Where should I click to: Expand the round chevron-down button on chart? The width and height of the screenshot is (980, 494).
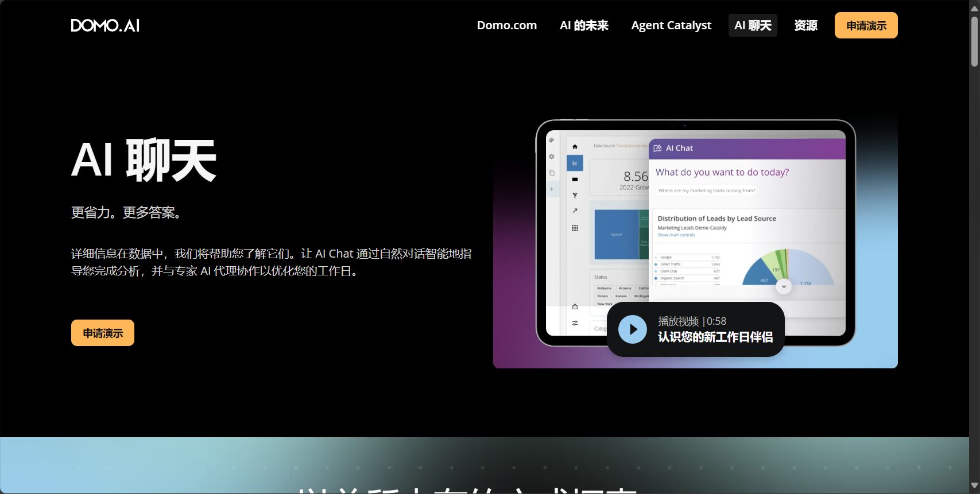point(784,286)
